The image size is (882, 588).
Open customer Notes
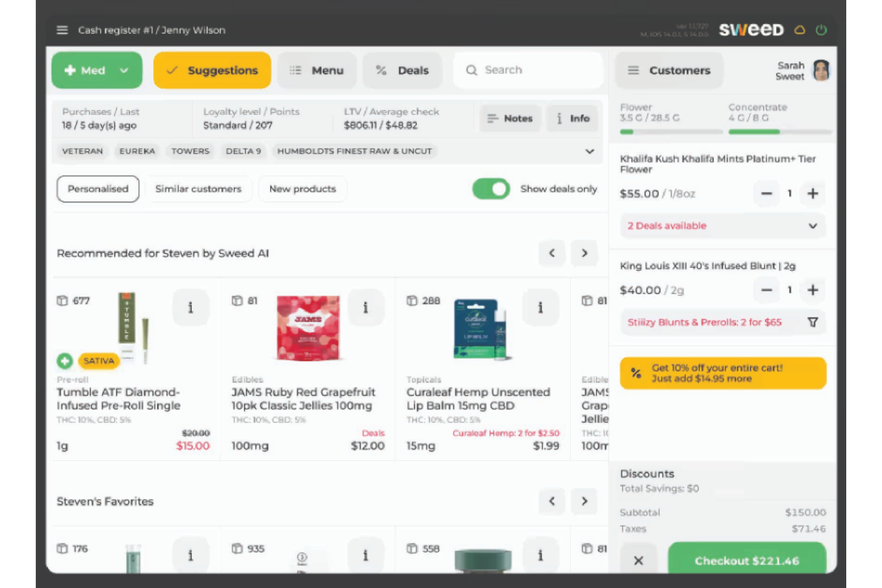(x=510, y=119)
